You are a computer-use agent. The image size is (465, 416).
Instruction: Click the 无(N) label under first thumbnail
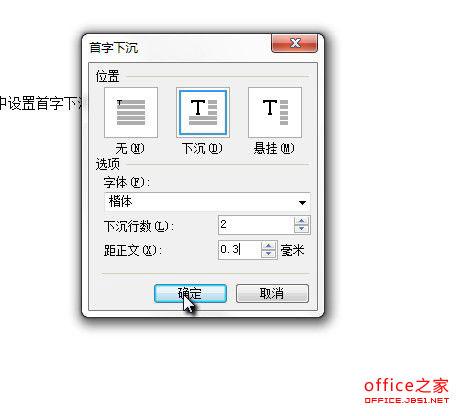[130, 148]
